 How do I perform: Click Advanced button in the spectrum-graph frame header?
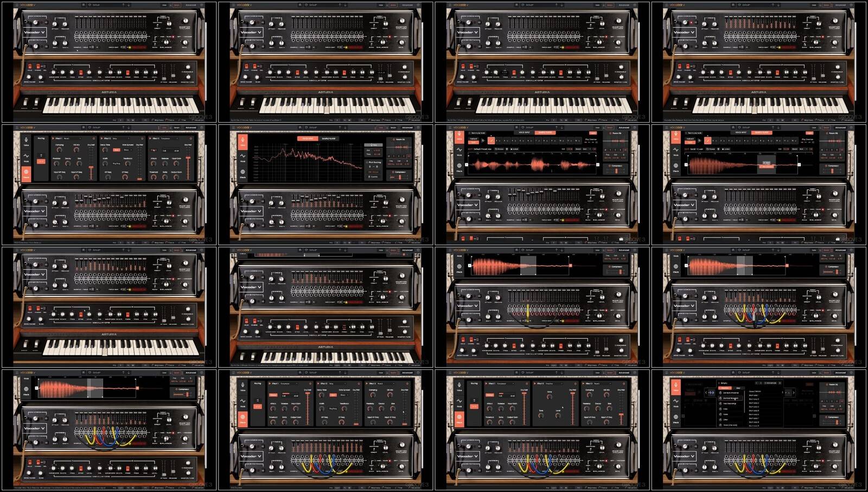click(407, 128)
